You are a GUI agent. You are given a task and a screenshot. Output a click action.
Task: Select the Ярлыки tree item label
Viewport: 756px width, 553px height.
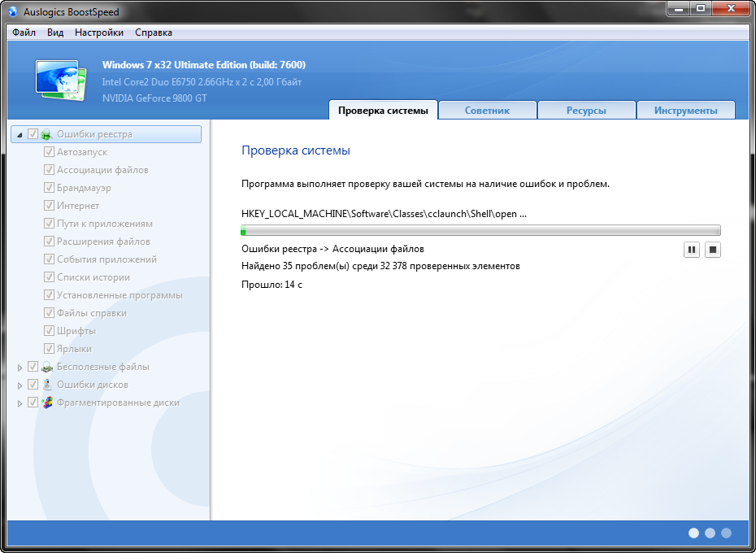[x=74, y=348]
